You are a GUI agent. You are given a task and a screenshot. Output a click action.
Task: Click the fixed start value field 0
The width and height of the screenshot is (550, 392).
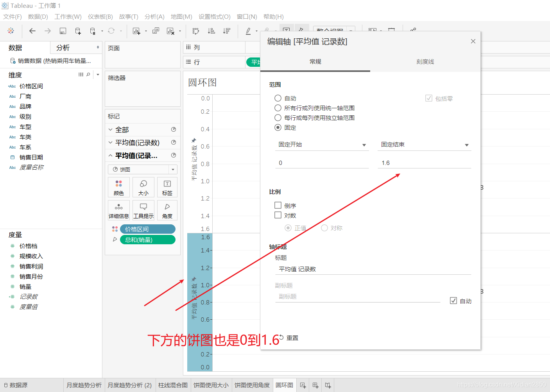pos(322,163)
